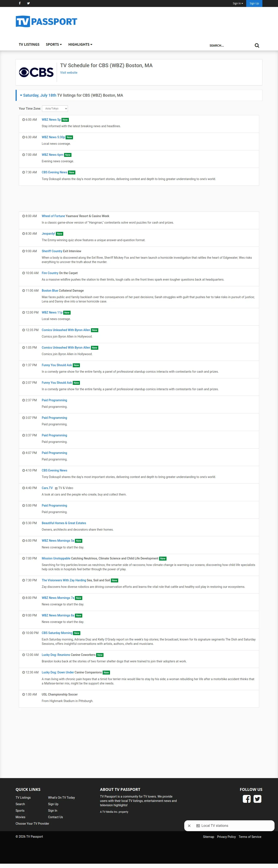Open the Jeopardy! listing
The image size is (278, 868).
(x=48, y=234)
